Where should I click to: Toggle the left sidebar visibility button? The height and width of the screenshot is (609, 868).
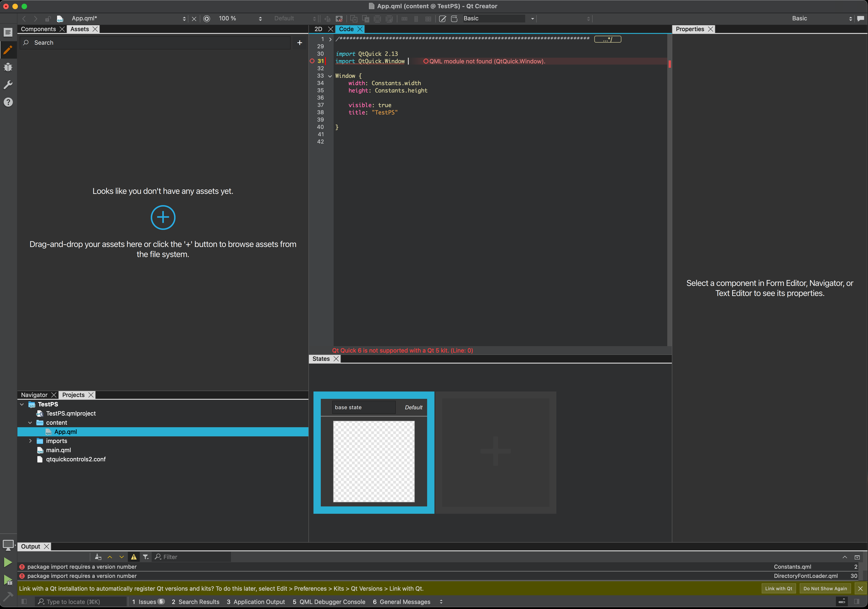24,601
